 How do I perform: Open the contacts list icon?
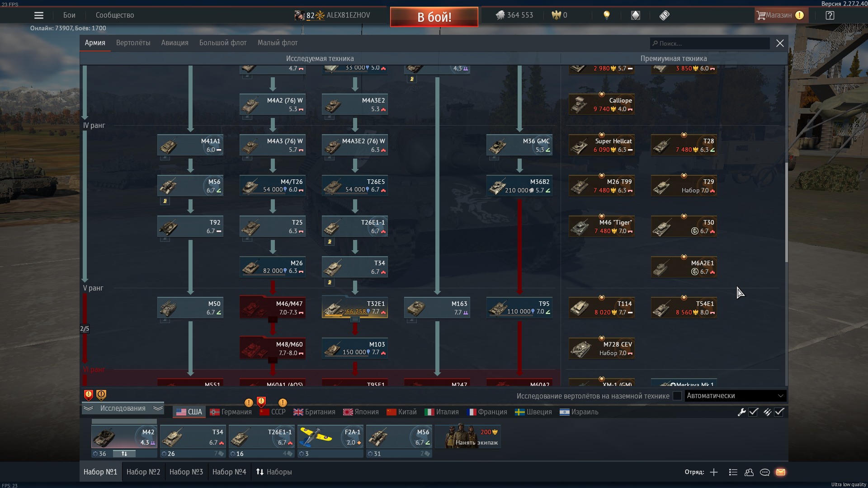[733, 472]
